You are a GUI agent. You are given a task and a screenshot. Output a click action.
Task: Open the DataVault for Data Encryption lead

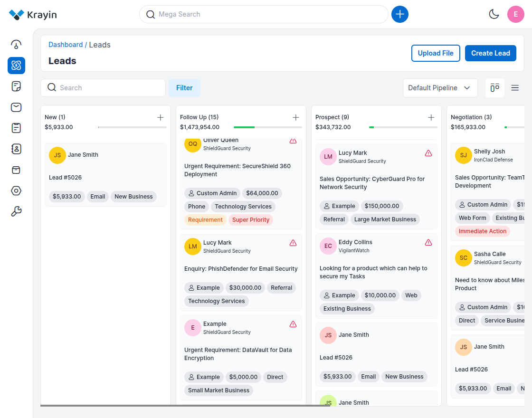(x=238, y=354)
